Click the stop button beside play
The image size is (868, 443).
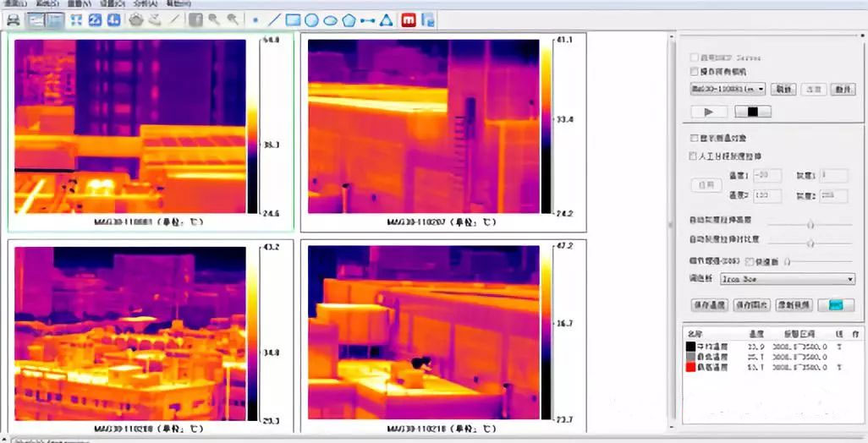point(752,112)
